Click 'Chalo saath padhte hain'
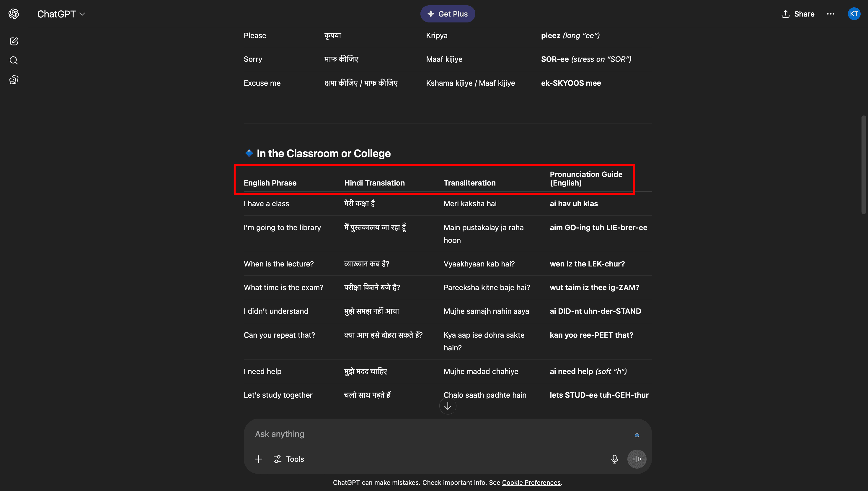 pyautogui.click(x=484, y=395)
